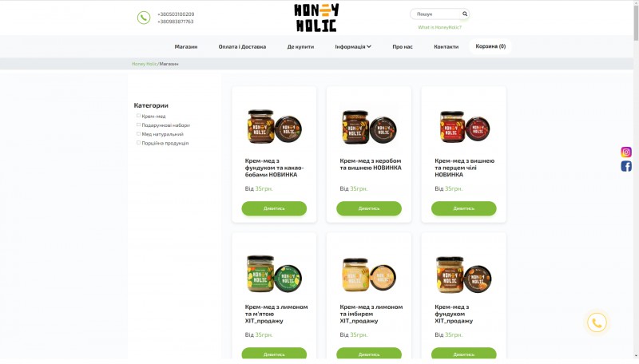Click the floating yellow callback phone button
This screenshot has height=364, width=639.
point(597,322)
